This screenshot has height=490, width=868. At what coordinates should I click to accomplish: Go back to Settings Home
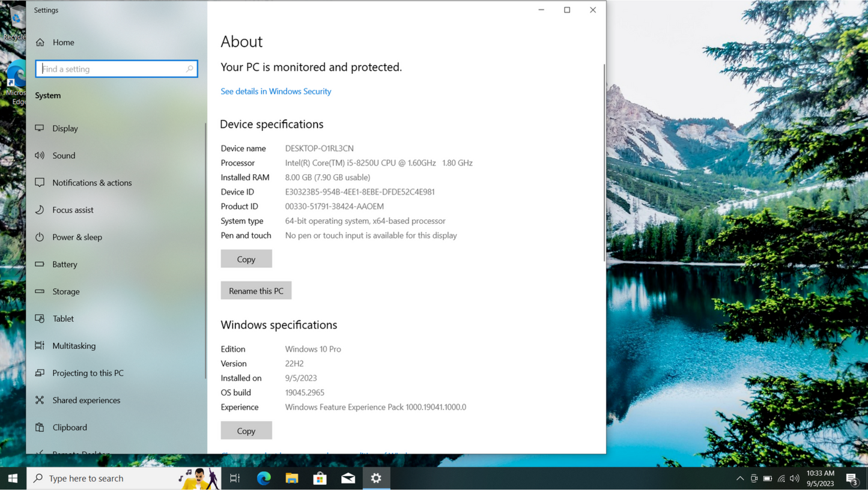[x=64, y=42]
